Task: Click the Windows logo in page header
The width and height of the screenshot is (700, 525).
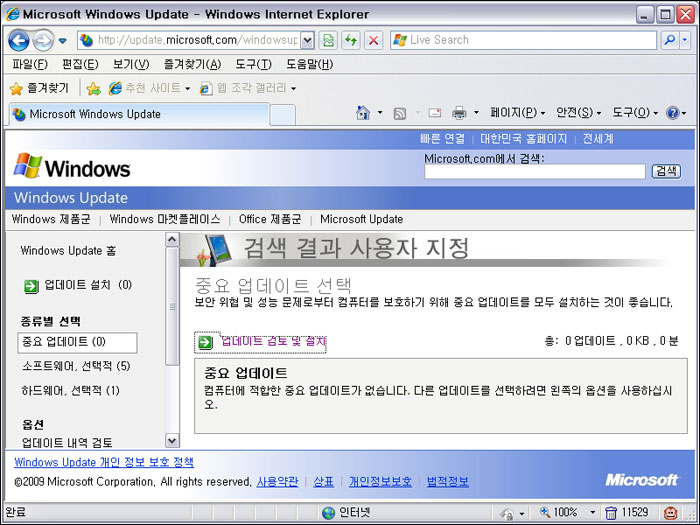Action: [72, 166]
